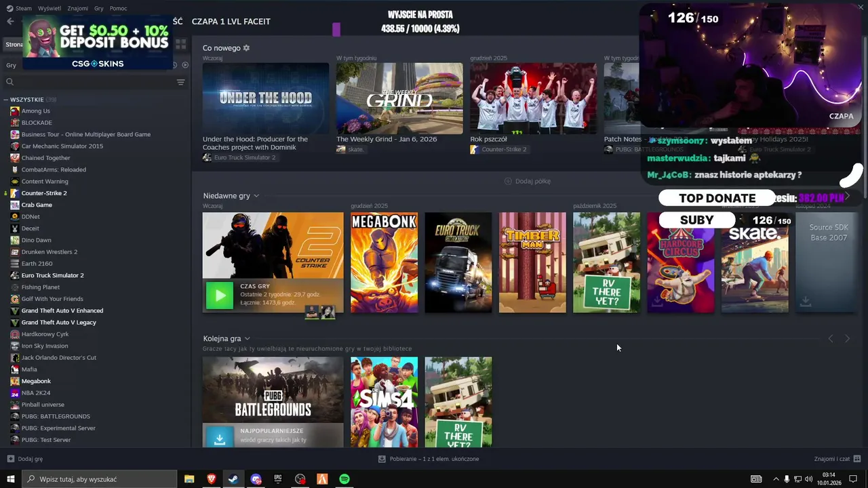Open the Windows Start menu
Screen dimensions: 868x488
pyautogui.click(x=11, y=479)
